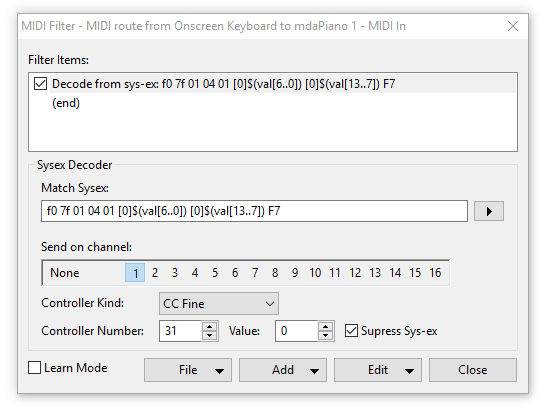Viewport: 553px width, 412px height.
Task: Close the MIDI Filter window with X
Action: point(512,26)
